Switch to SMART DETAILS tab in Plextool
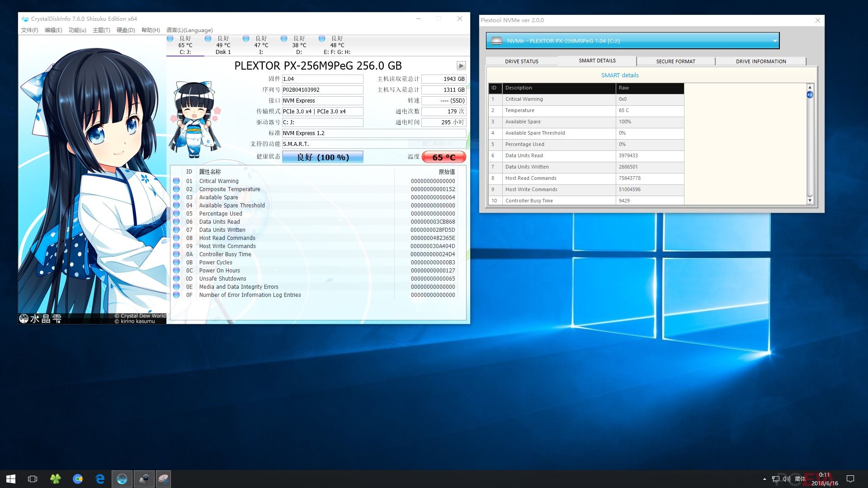The width and height of the screenshot is (868, 488). coord(597,61)
